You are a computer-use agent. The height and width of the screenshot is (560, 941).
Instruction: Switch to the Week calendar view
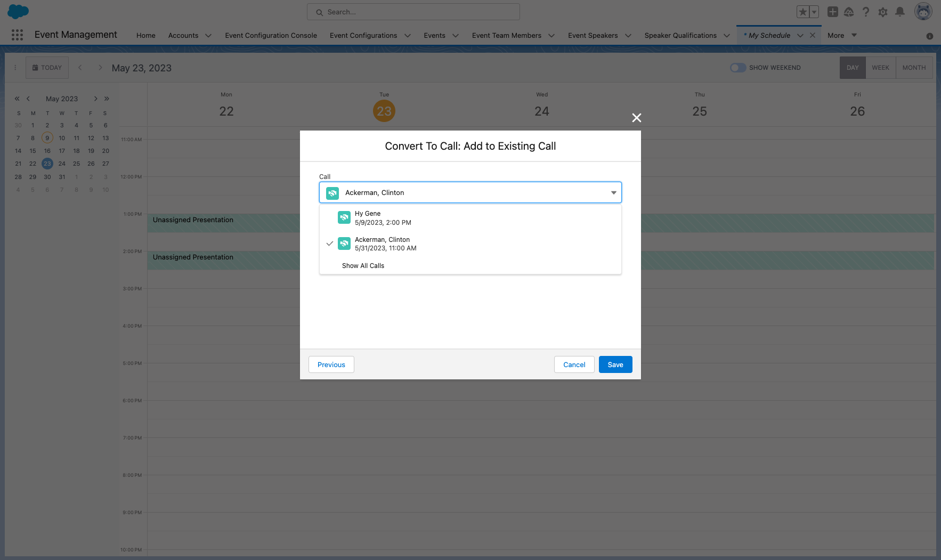click(880, 68)
